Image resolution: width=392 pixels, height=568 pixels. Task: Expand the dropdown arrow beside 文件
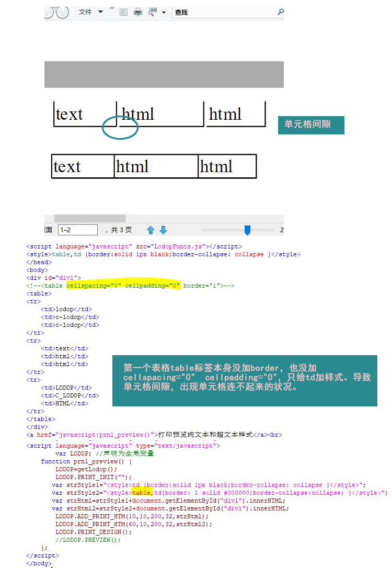click(x=101, y=12)
